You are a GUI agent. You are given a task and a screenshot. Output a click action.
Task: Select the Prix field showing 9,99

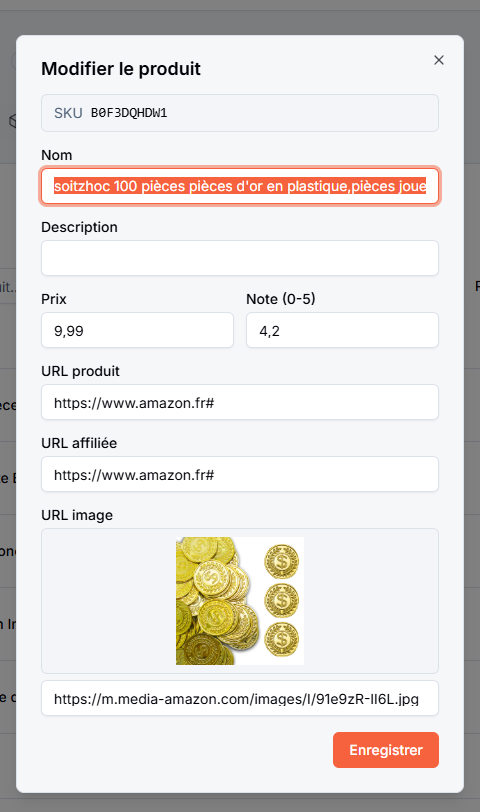tap(137, 330)
